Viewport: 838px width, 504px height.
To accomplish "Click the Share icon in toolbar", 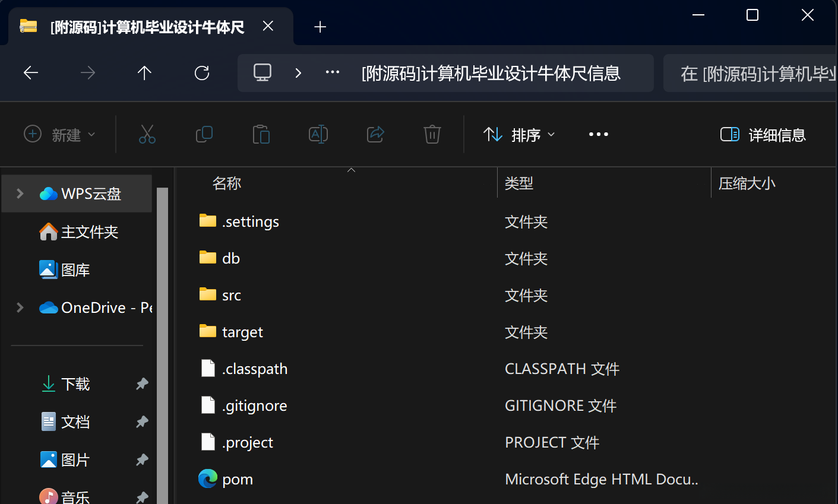I will click(x=375, y=134).
